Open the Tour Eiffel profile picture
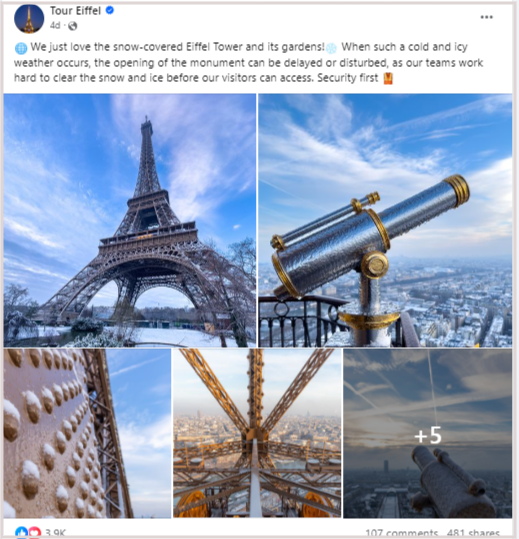 [29, 19]
